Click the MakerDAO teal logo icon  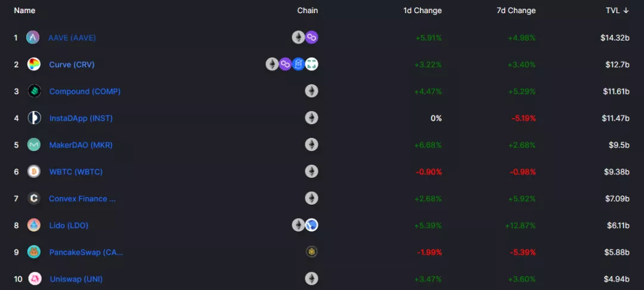[x=33, y=144]
